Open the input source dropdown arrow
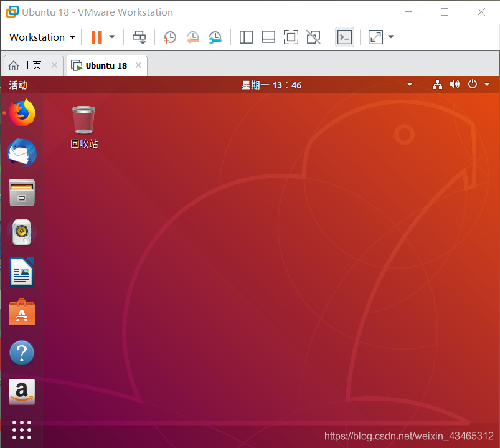 pos(410,85)
